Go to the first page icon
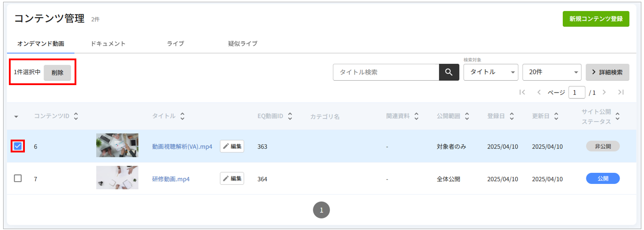The image size is (644, 230). coord(522,92)
